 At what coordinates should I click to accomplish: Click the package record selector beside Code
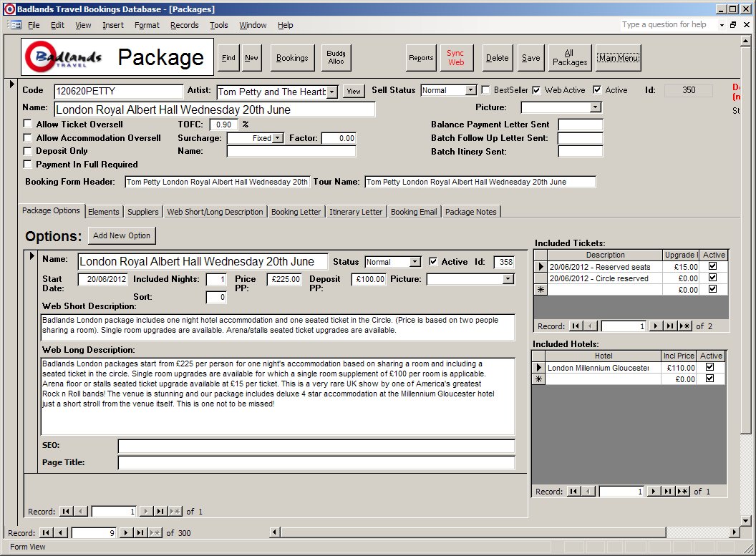pyautogui.click(x=11, y=84)
